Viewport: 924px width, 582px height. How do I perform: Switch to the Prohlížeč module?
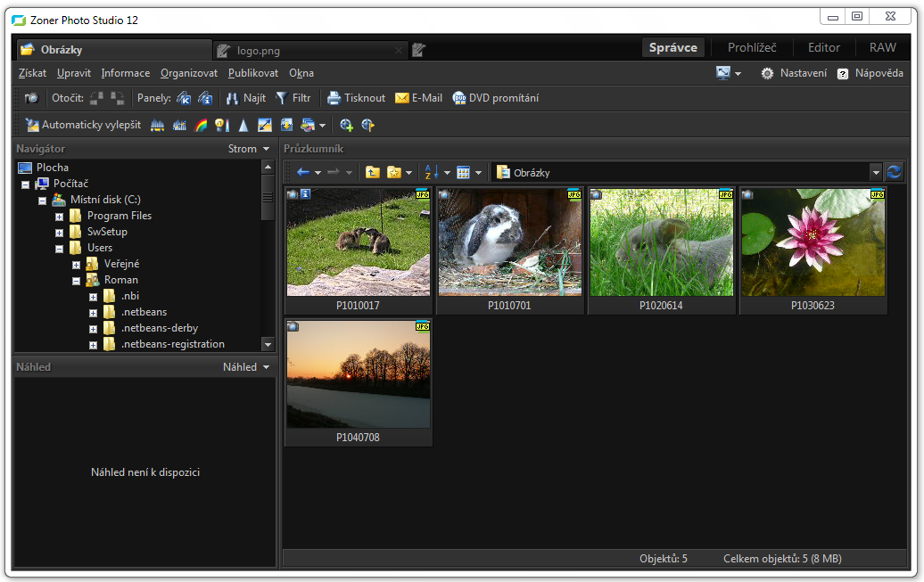[x=752, y=48]
